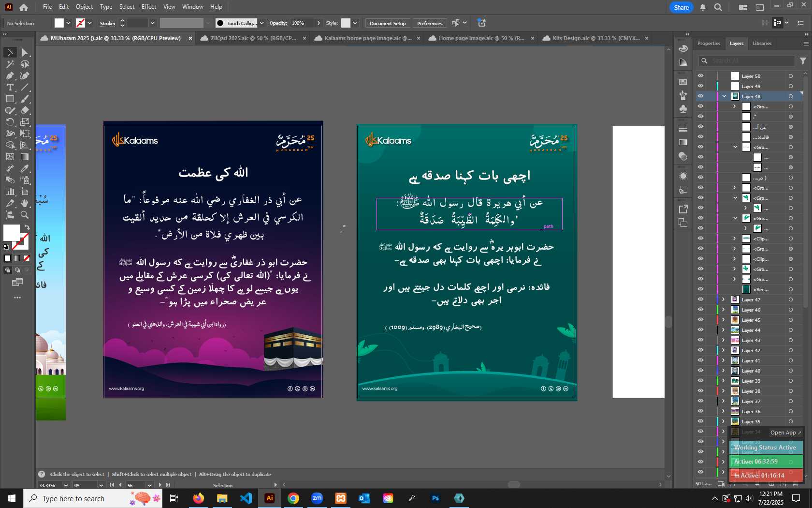Hide Layer 38 using eye icon
This screenshot has height=508, width=812.
coord(700,391)
